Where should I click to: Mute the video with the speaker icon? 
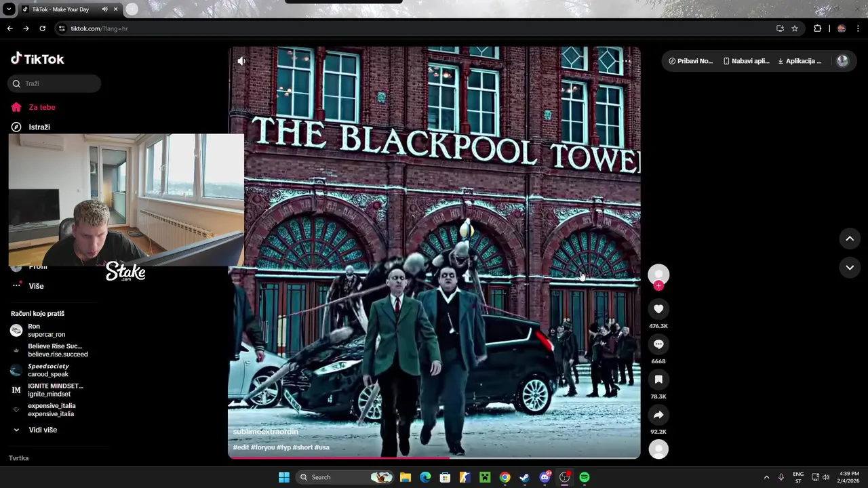coord(241,61)
